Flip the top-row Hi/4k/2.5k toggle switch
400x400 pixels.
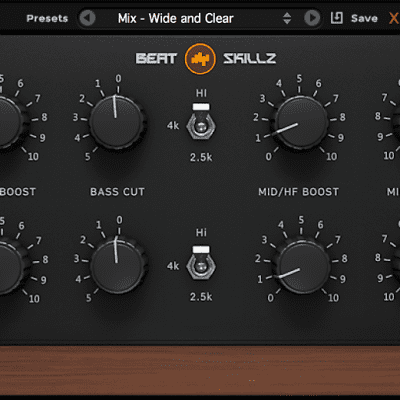click(201, 122)
